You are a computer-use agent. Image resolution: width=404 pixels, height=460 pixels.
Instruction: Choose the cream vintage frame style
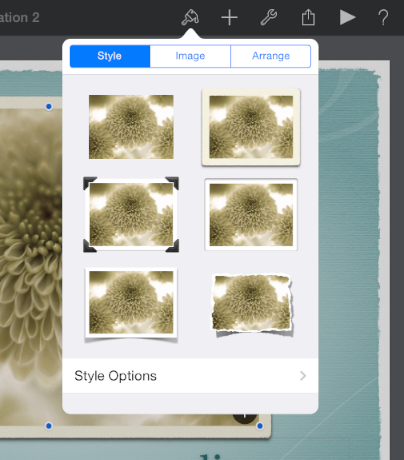(251, 127)
